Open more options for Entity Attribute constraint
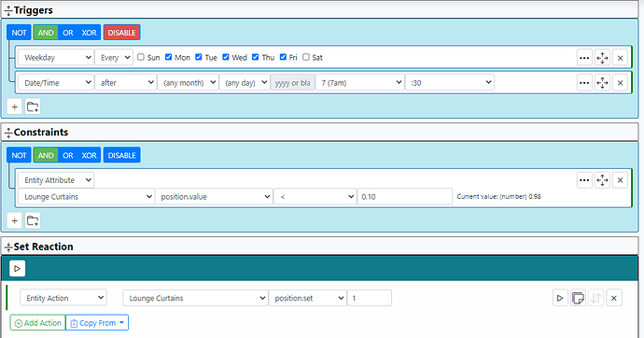The width and height of the screenshot is (644, 338). point(584,180)
